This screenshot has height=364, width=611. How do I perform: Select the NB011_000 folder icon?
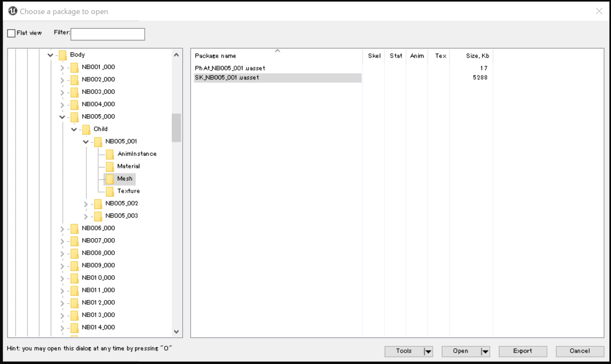(x=74, y=290)
